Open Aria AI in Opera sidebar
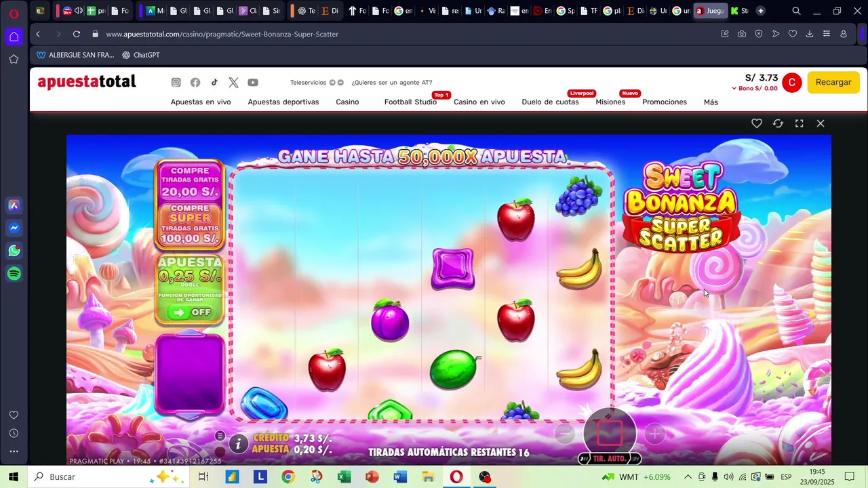 tap(14, 205)
